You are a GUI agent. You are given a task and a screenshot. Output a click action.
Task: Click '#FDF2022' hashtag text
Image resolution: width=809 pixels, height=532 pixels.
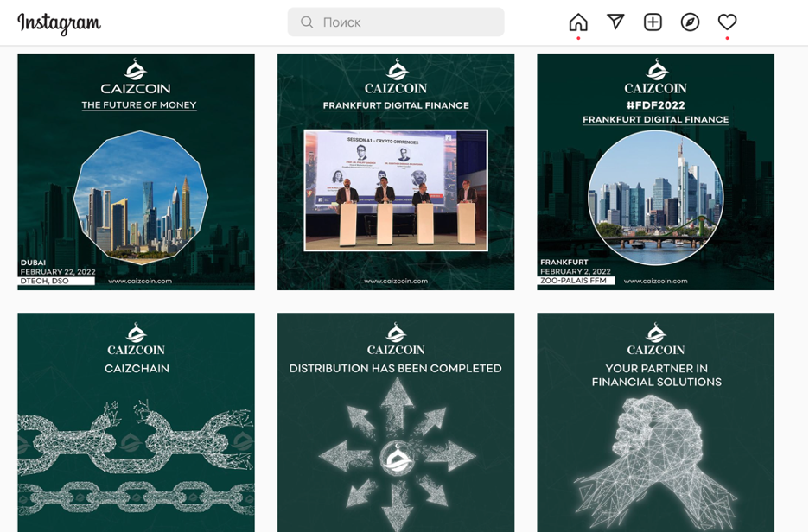(656, 105)
